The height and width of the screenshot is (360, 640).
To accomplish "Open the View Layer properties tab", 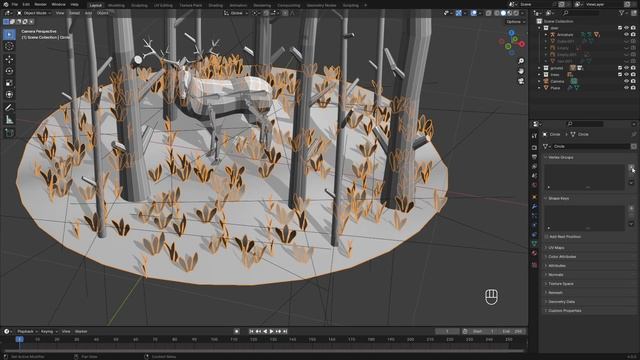I will [534, 167].
